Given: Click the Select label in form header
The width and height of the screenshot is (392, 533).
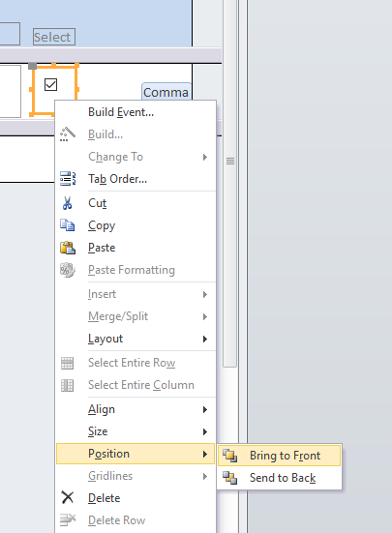Looking at the screenshot, I should 53,37.
